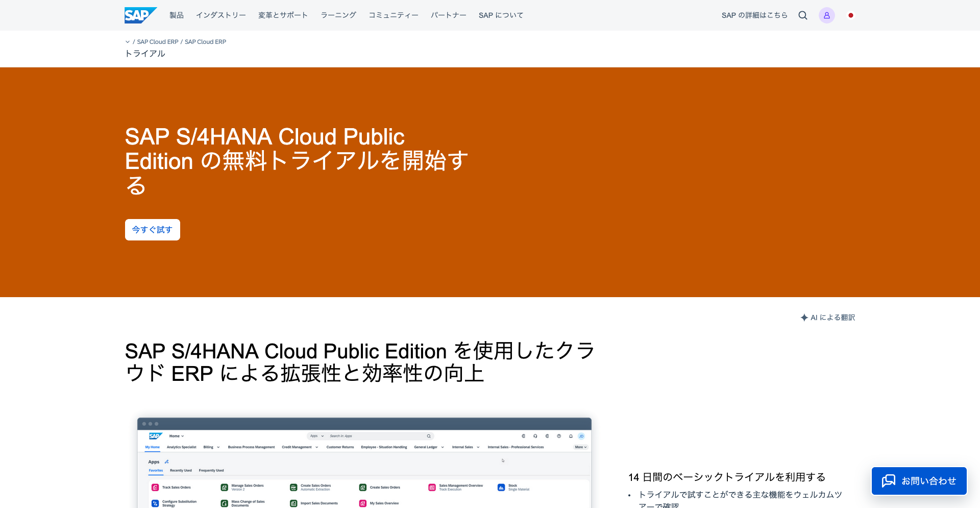The width and height of the screenshot is (980, 508).
Task: Click the トライアル page title text
Action: [145, 54]
